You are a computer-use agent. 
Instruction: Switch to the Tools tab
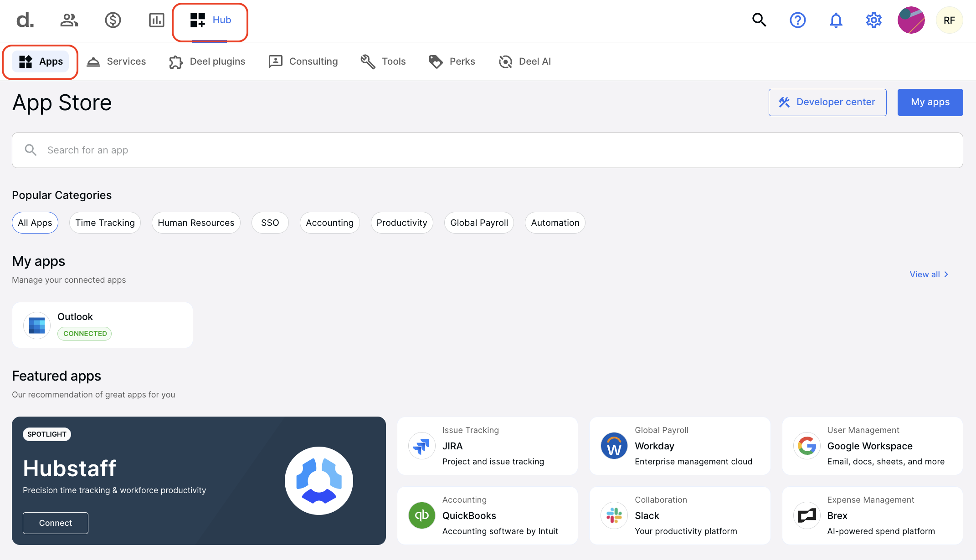(383, 61)
